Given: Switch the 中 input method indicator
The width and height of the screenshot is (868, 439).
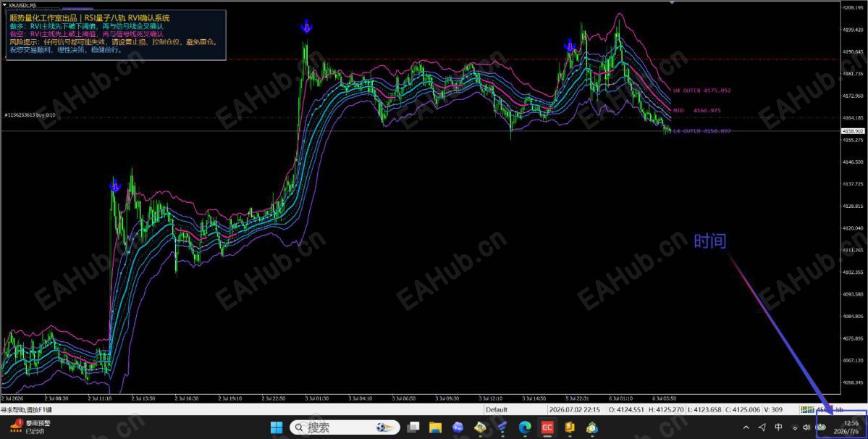Looking at the screenshot, I should (779, 427).
